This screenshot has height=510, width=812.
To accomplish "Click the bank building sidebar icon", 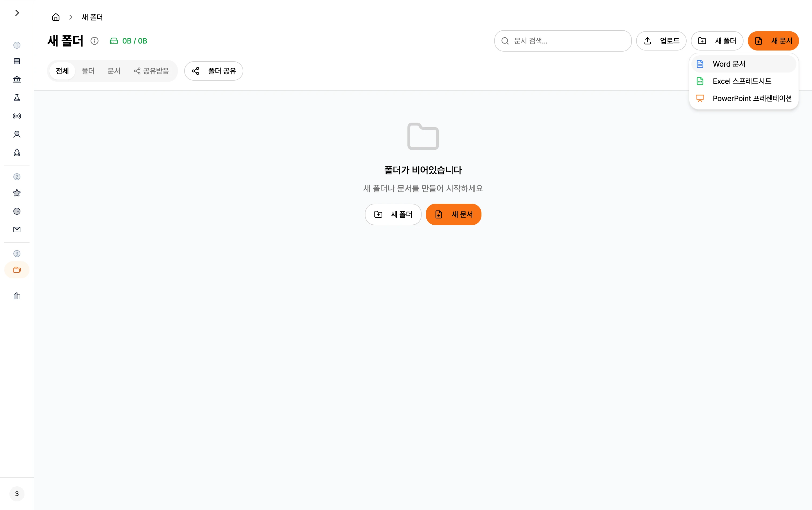I will point(17,79).
